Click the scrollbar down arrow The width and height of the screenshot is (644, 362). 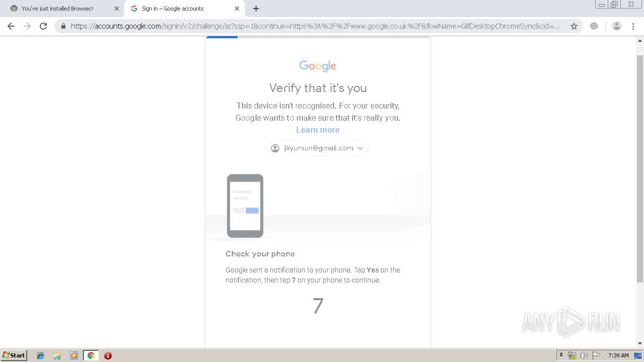point(640,344)
